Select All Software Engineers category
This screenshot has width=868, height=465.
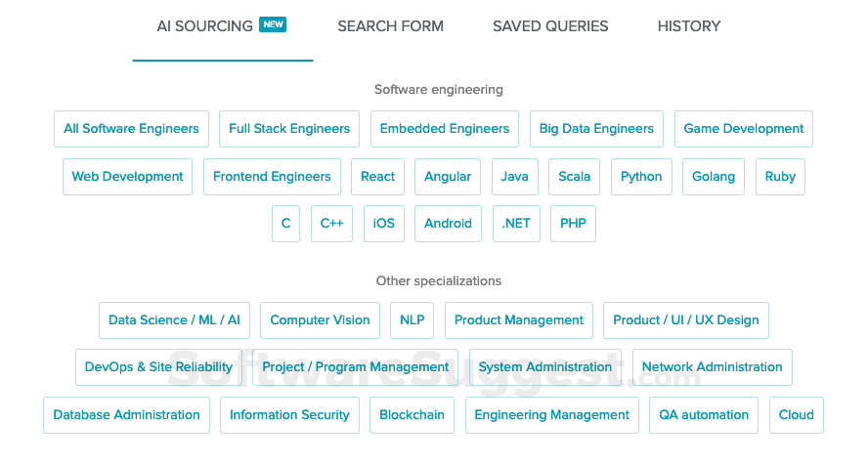131,129
